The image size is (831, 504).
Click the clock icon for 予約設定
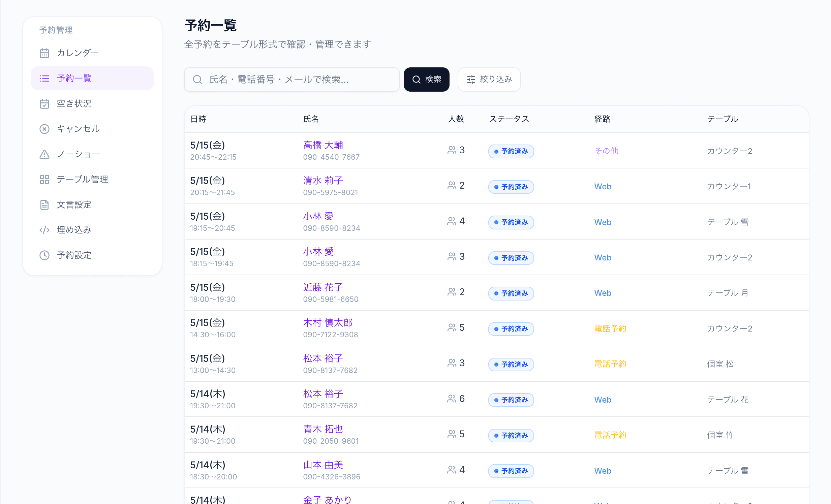tap(44, 255)
